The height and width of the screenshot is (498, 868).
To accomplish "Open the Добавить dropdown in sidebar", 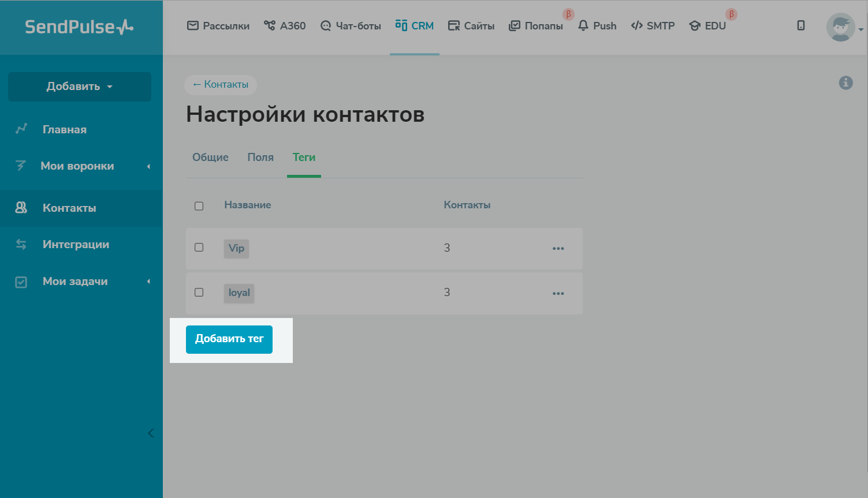I will pyautogui.click(x=80, y=87).
